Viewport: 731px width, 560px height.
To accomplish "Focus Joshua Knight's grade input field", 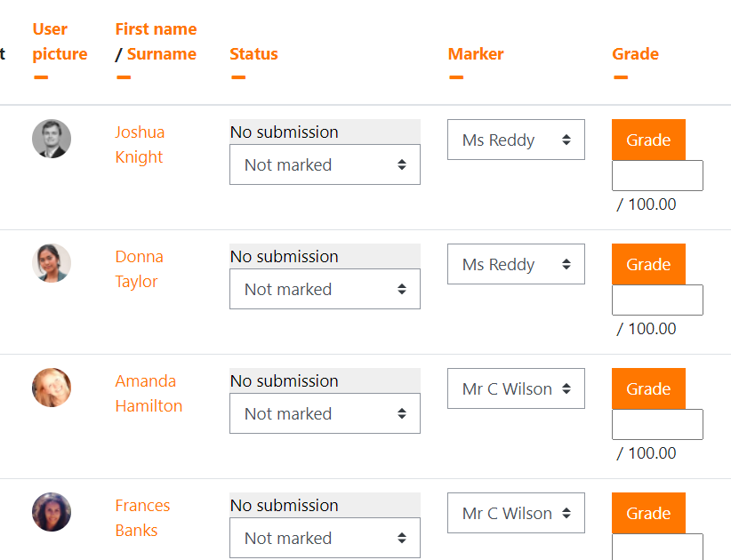I will tap(657, 176).
